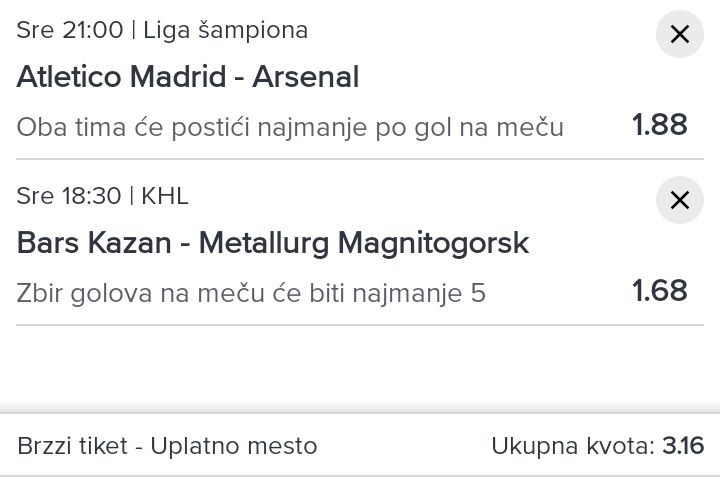Click the Liga šampiona league label
This screenshot has height=477, width=720.
[x=225, y=30]
